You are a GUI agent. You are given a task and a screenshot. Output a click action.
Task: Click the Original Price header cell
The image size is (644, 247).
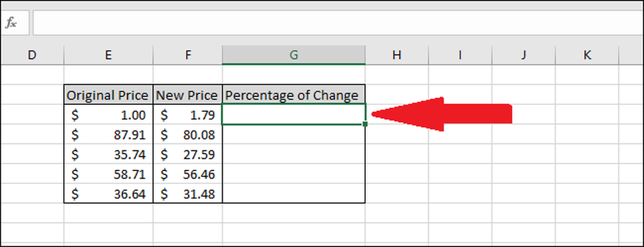click(x=108, y=95)
